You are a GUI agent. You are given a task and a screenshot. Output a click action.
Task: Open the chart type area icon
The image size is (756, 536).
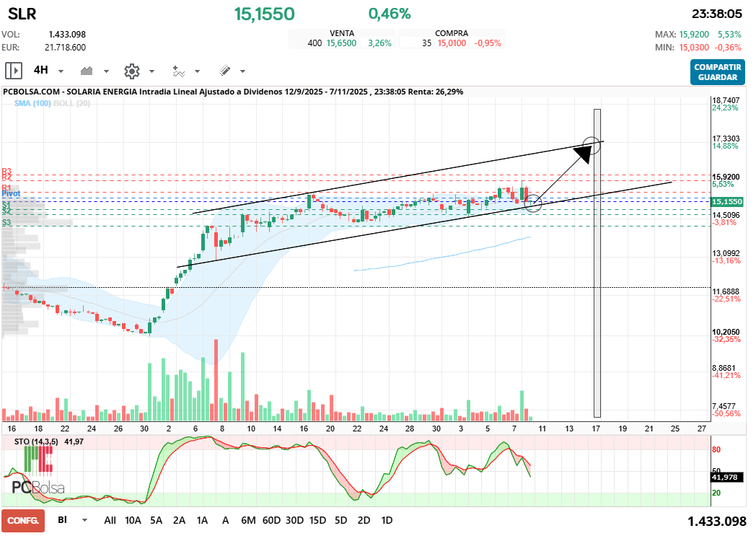coord(88,71)
